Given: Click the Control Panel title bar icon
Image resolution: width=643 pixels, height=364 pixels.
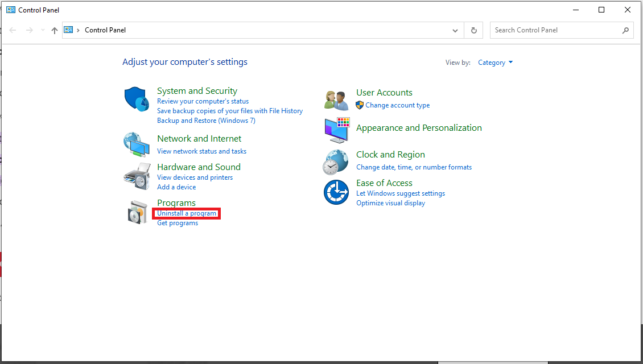Looking at the screenshot, I should [11, 10].
